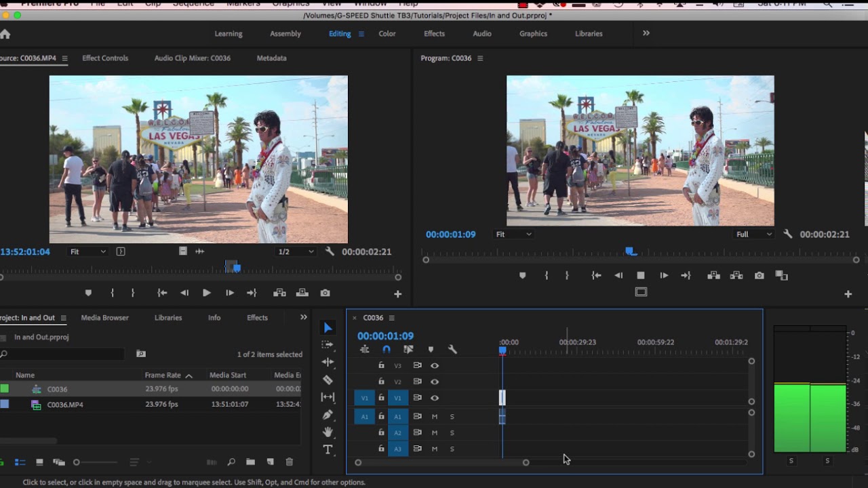868x488 pixels.
Task: Open Program monitor Full resolution dropdown
Action: pos(754,235)
